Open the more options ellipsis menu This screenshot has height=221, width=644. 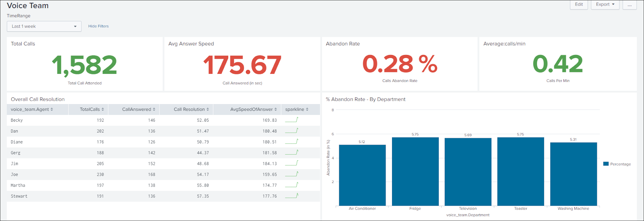[630, 4]
